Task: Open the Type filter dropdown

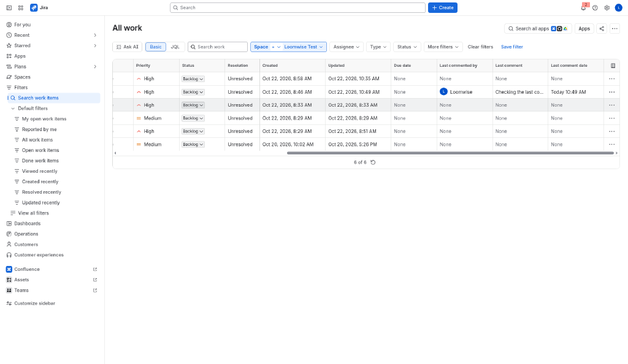Action: (x=378, y=47)
